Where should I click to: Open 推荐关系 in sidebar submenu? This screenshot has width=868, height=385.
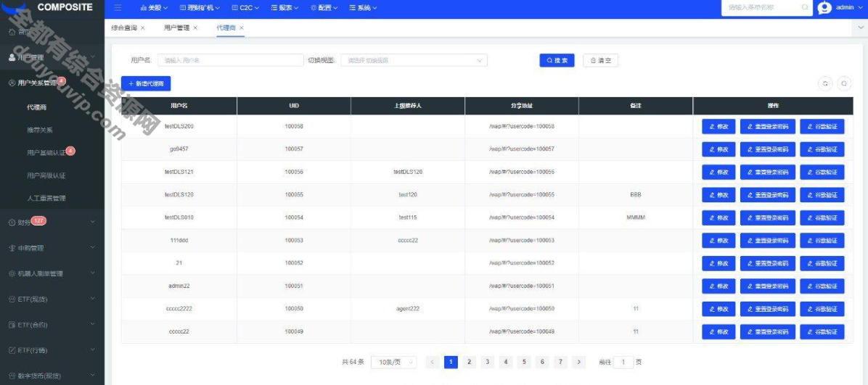pos(39,130)
